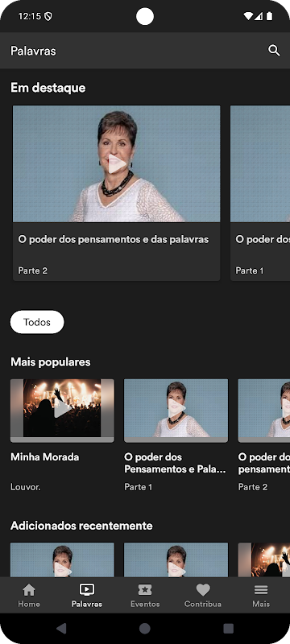Viewport: 290px width, 644px height.
Task: Open the second Adicionados recentemente thumbnail
Action: click(176, 559)
